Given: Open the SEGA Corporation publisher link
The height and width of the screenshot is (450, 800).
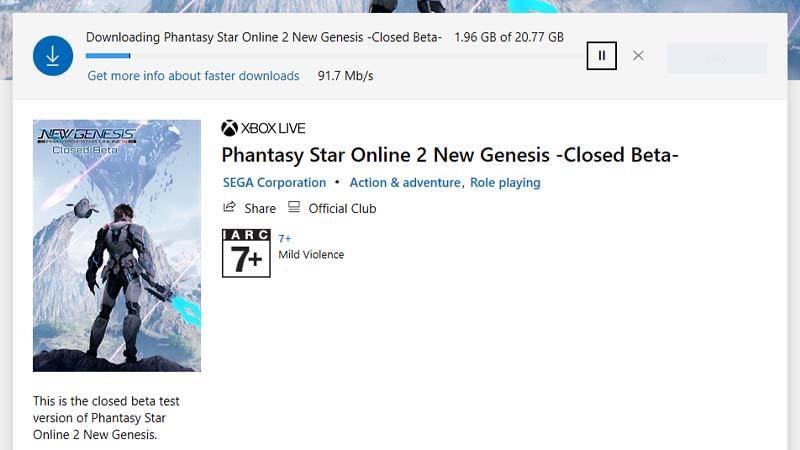Looking at the screenshot, I should (274, 183).
